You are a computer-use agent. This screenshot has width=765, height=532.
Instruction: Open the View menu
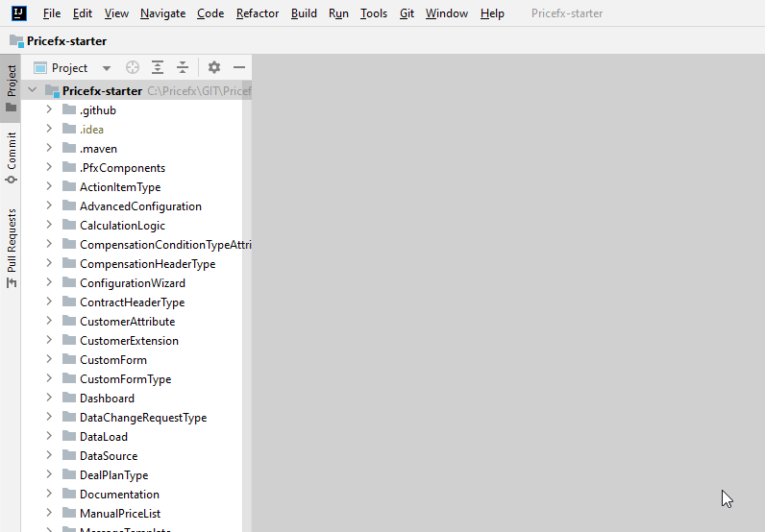pyautogui.click(x=116, y=13)
